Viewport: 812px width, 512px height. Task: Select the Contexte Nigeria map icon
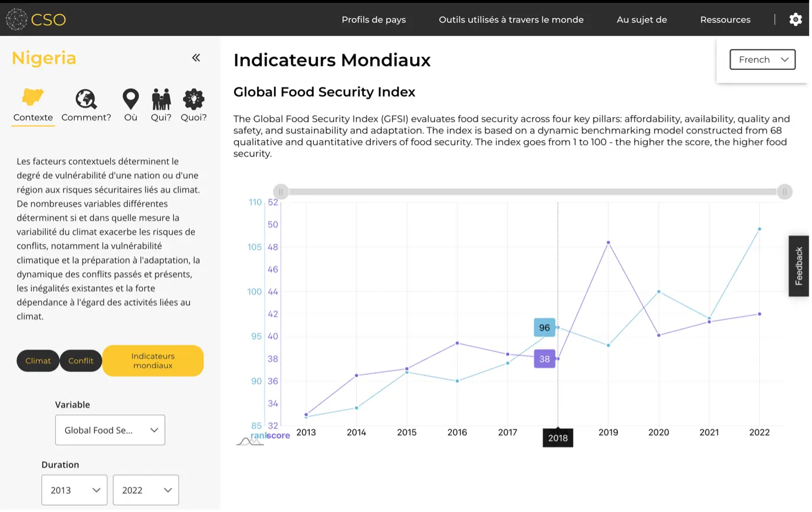point(33,98)
